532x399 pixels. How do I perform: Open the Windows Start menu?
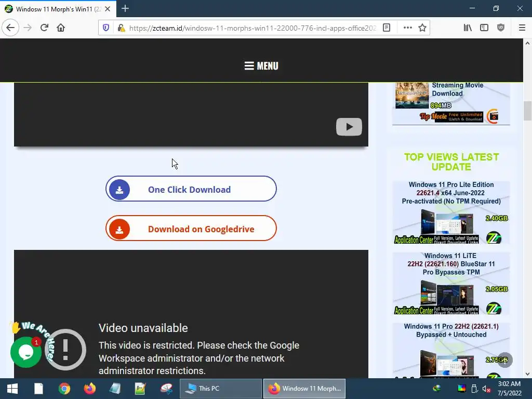[12, 389]
